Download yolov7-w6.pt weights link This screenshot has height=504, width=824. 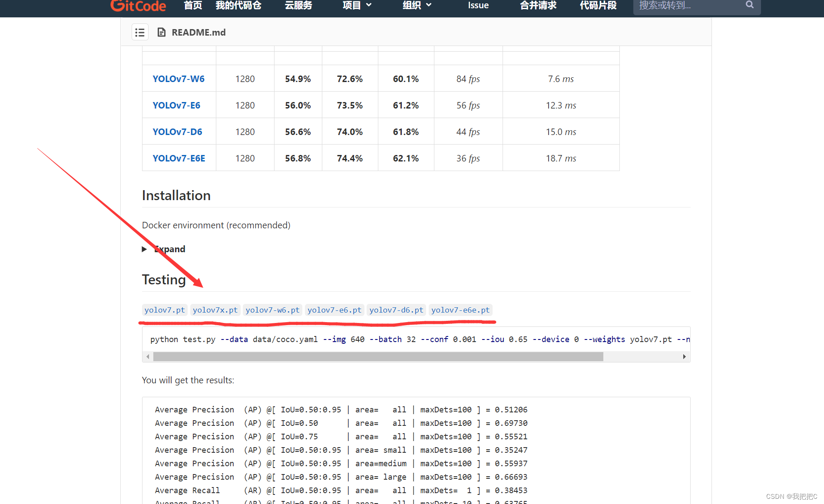pos(272,310)
